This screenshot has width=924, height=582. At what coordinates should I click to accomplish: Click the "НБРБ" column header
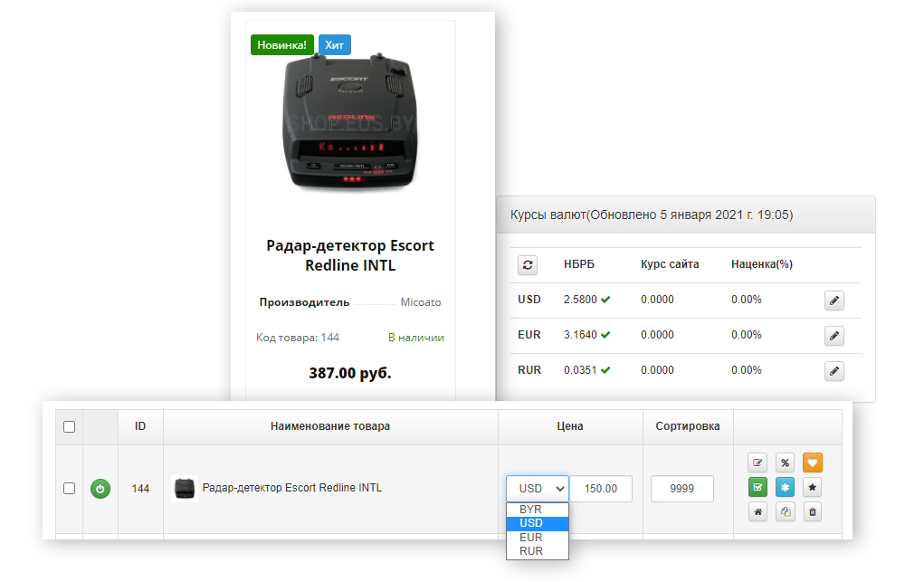[x=579, y=264]
